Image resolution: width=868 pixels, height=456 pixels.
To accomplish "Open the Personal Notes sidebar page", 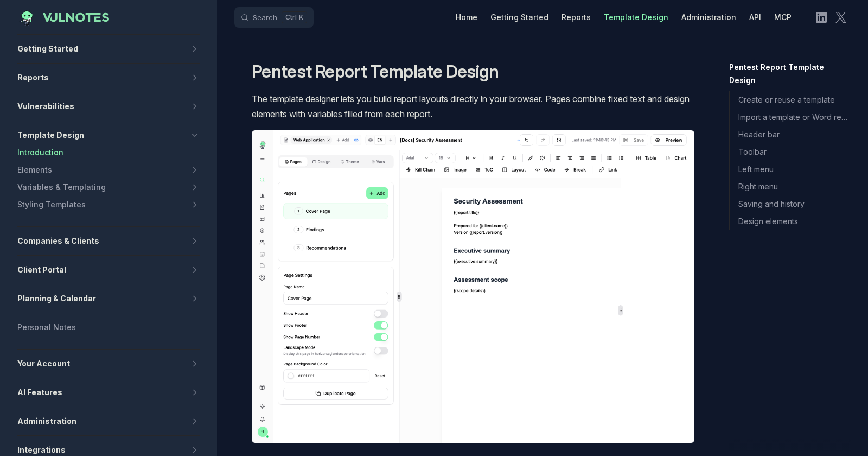I will (x=47, y=327).
